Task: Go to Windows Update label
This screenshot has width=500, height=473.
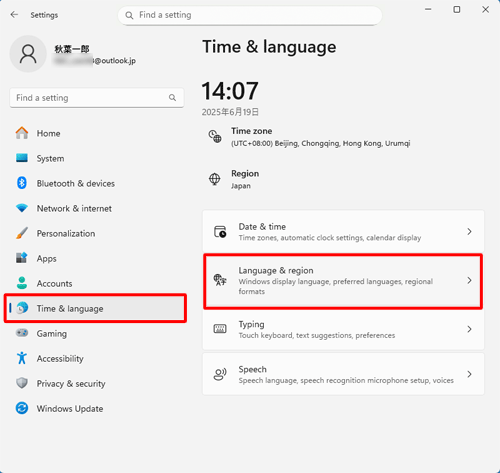Action: [x=70, y=409]
